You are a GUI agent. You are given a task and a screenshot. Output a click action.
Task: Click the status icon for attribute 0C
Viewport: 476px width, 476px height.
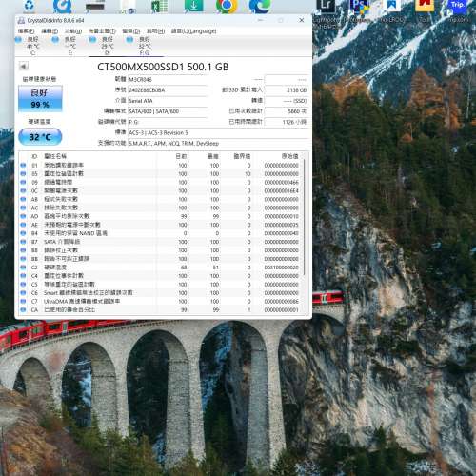(23, 190)
